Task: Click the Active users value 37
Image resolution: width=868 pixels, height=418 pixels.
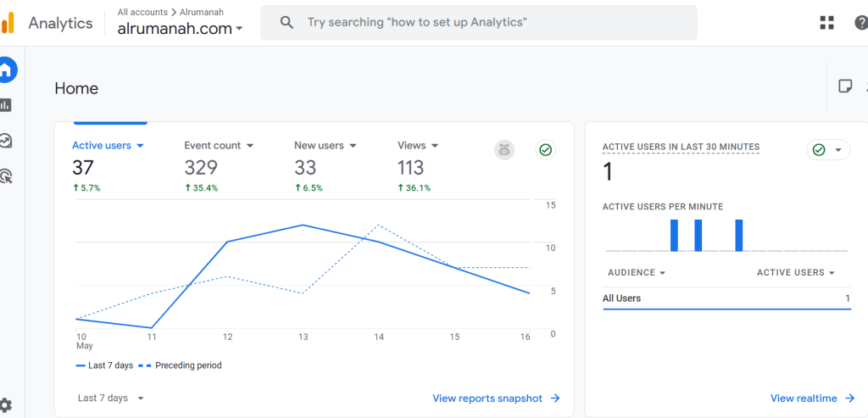Action: click(83, 167)
